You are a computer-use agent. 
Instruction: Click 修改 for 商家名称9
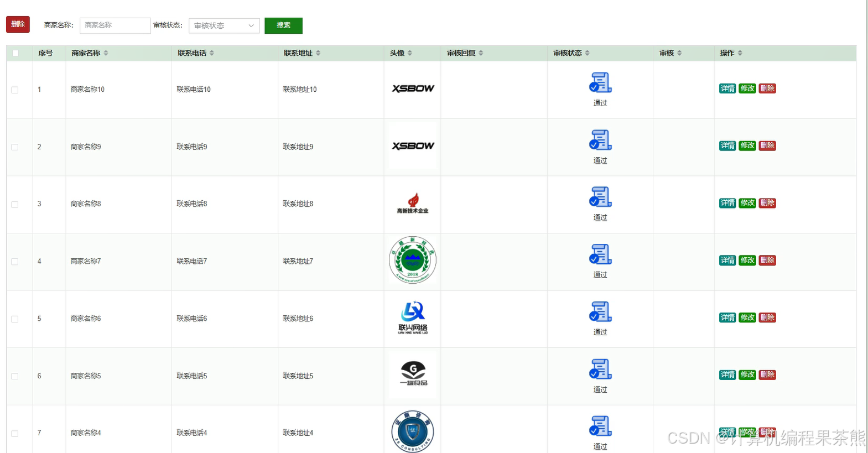(x=747, y=145)
